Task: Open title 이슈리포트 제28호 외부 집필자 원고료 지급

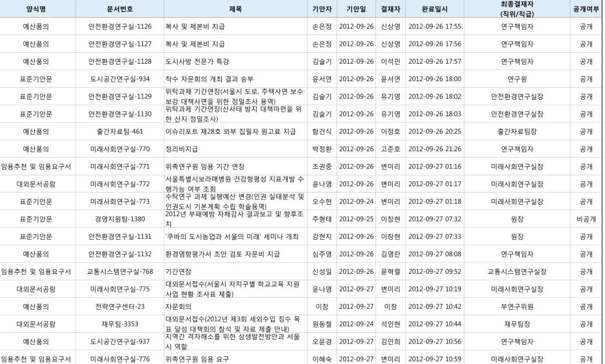Action: (x=231, y=132)
